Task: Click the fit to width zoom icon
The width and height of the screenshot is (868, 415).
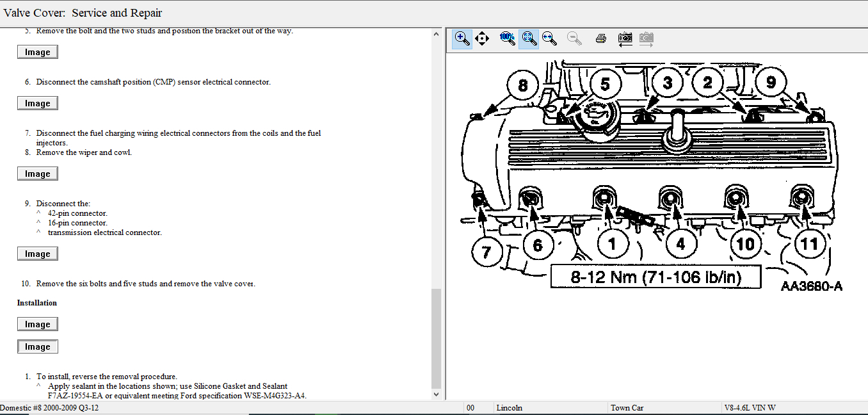Action: pos(549,38)
